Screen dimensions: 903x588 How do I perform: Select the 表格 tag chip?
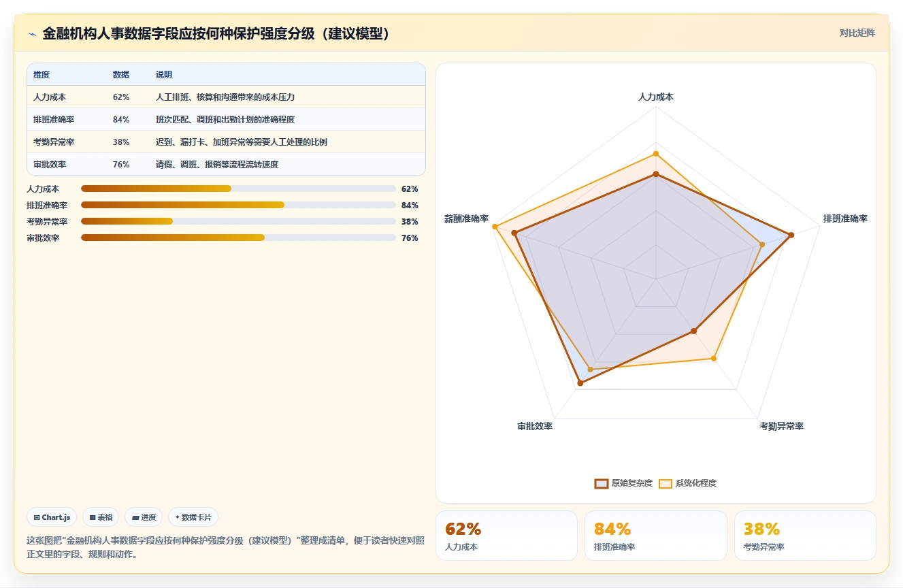pos(101,517)
